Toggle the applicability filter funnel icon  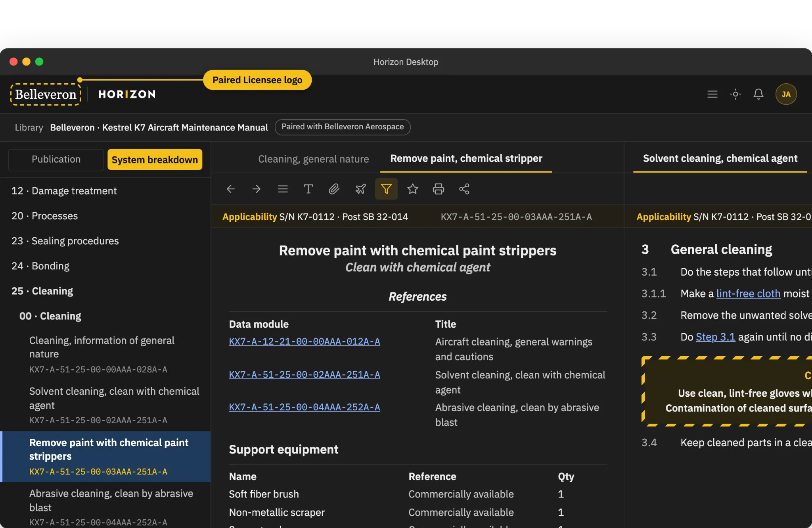point(386,189)
